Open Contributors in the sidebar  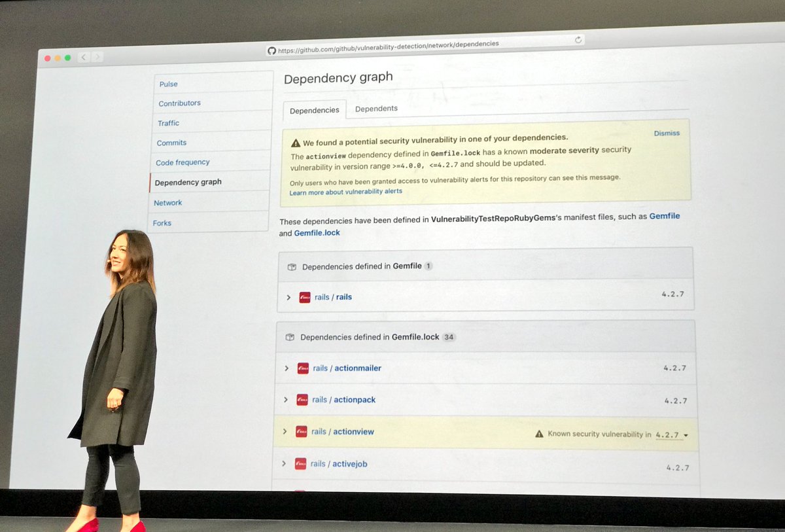tap(179, 103)
